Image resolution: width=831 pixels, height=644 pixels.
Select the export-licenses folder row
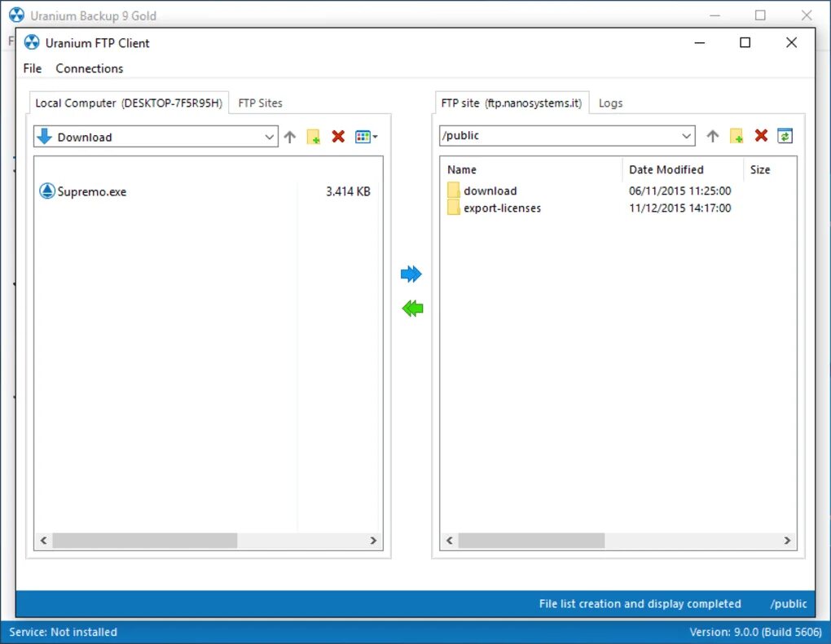coord(618,208)
